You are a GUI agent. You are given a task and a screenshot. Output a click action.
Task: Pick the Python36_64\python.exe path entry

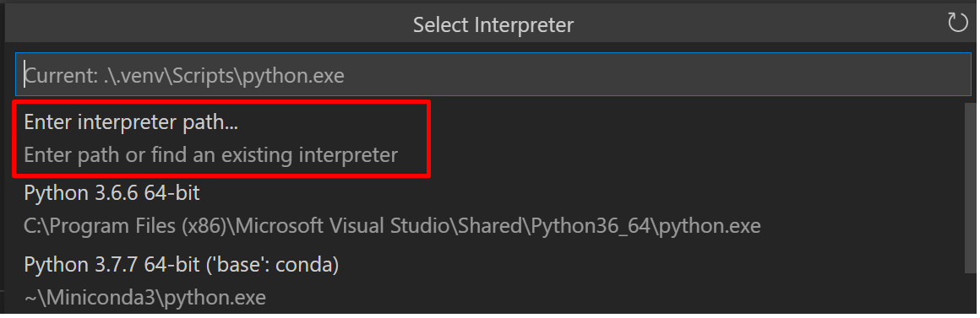[392, 226]
